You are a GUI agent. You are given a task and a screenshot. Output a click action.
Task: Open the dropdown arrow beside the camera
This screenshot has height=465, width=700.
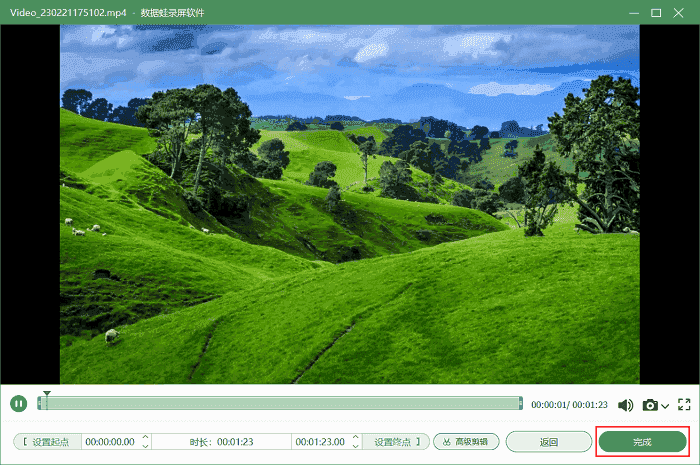click(665, 406)
